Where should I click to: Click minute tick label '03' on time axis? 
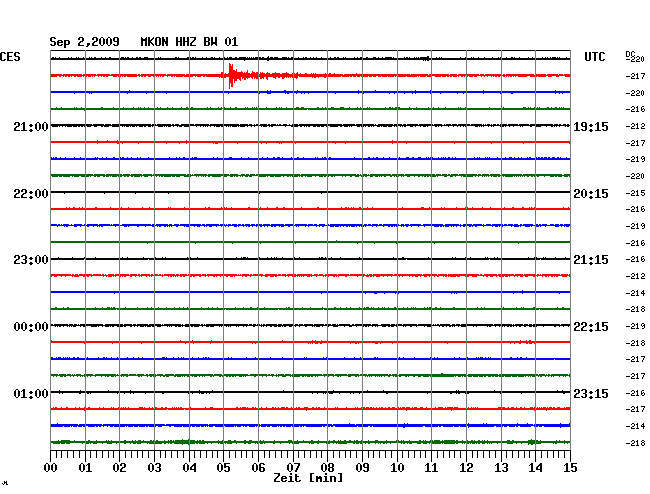pos(154,467)
